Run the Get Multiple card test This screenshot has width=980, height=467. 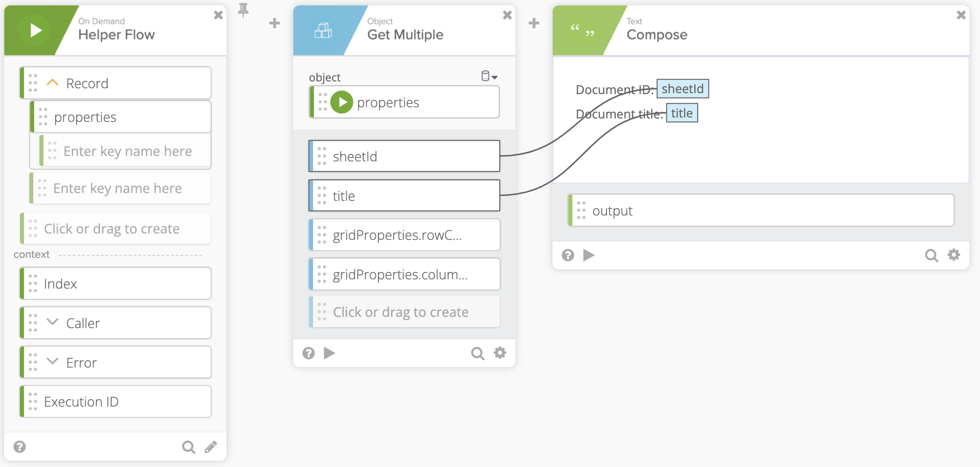tap(330, 353)
